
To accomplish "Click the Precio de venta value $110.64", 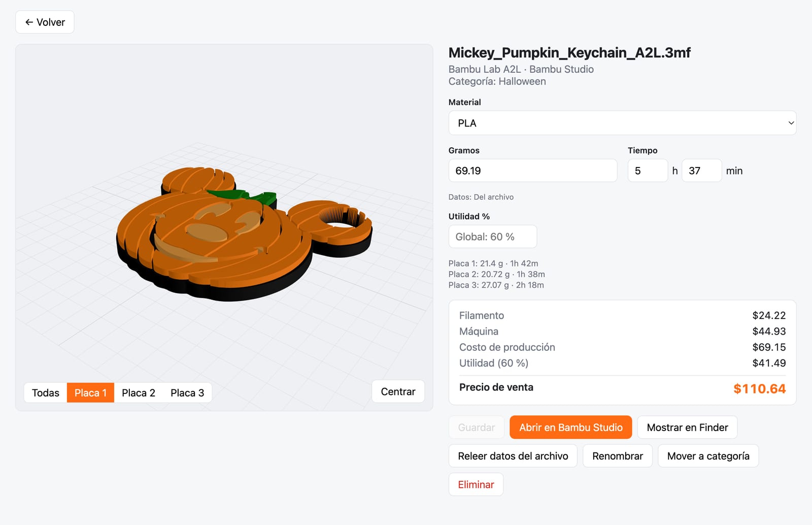I will tap(759, 389).
